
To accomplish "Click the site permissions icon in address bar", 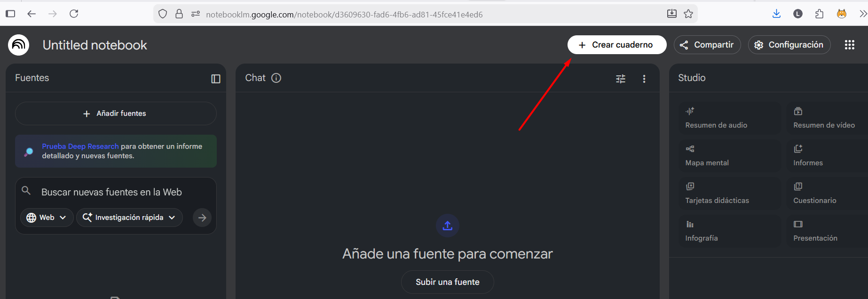I will tap(196, 14).
